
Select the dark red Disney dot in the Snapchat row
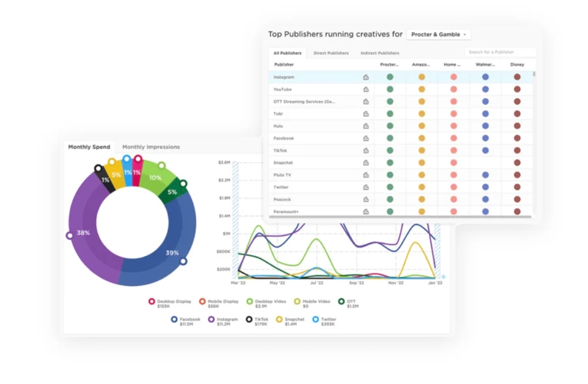pyautogui.click(x=517, y=163)
